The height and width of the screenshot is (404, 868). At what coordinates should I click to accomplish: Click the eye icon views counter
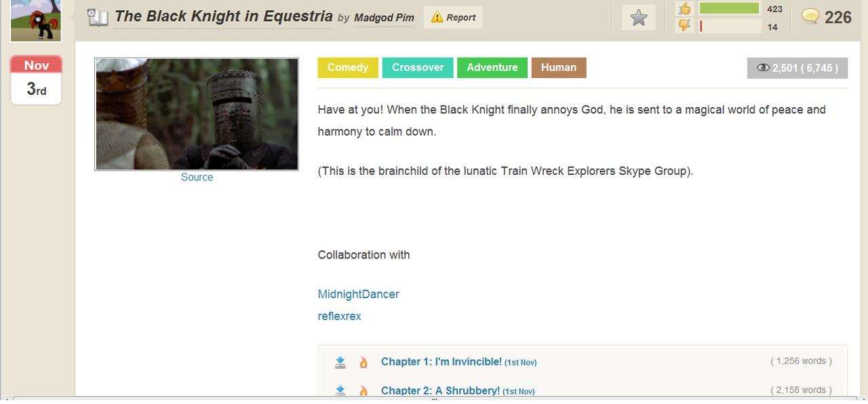(x=763, y=68)
